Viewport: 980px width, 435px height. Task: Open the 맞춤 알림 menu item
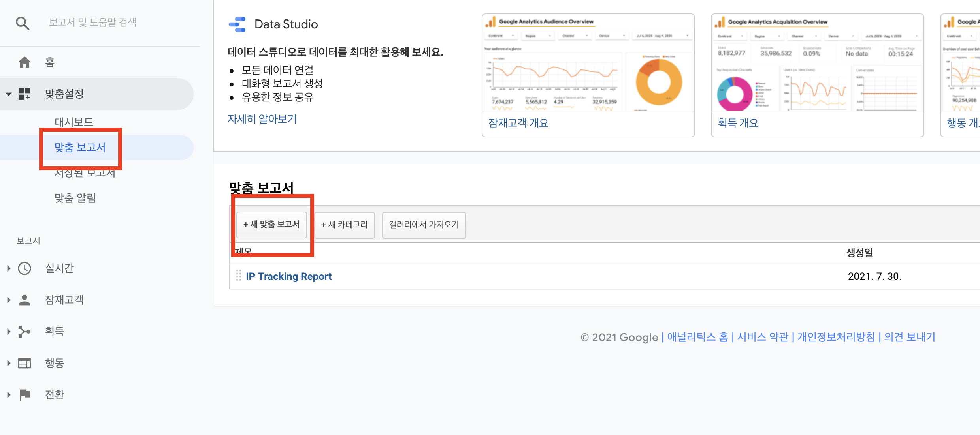(75, 198)
